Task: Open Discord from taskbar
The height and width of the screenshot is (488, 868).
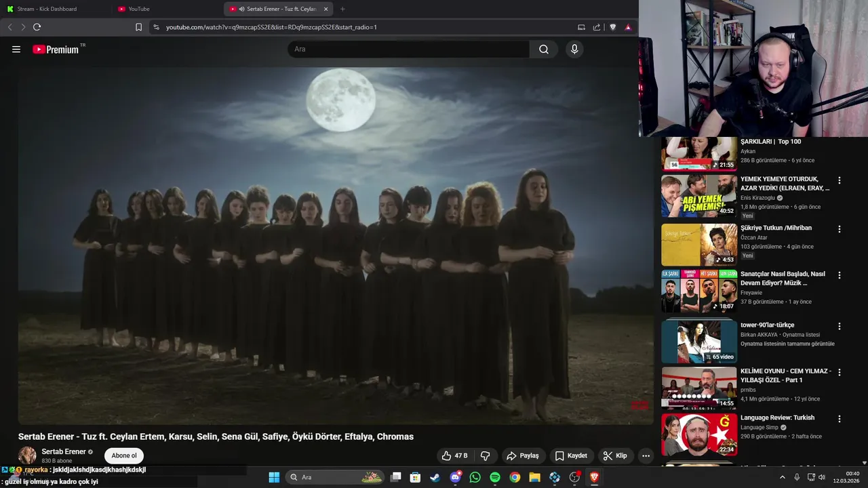Action: (x=456, y=477)
